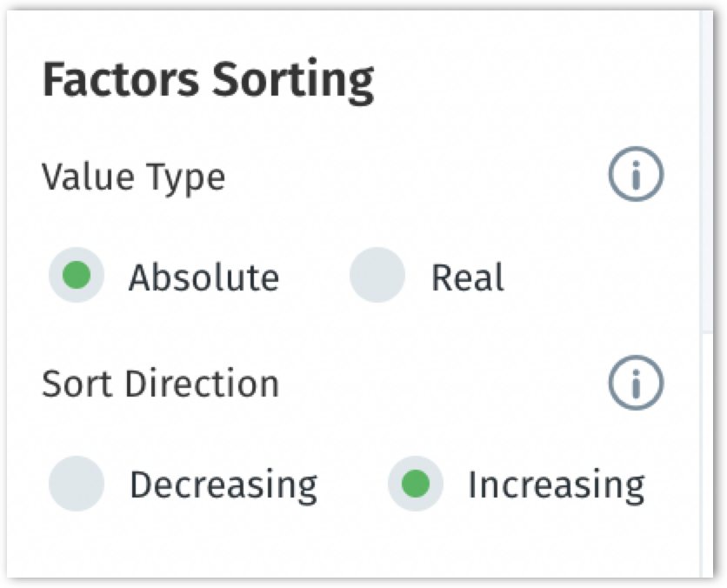Click the vertical panel divider at right edge
The height and width of the screenshot is (588, 727).
point(702,261)
